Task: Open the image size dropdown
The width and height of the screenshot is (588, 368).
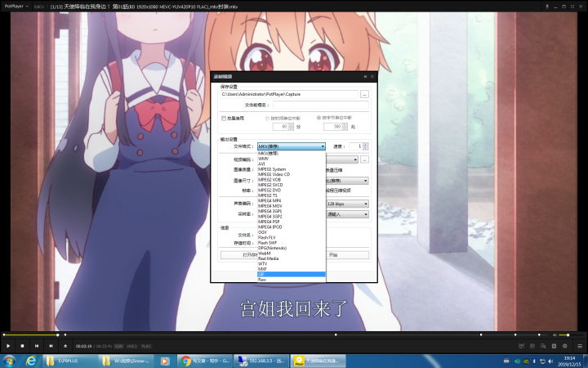Action: 348,181
